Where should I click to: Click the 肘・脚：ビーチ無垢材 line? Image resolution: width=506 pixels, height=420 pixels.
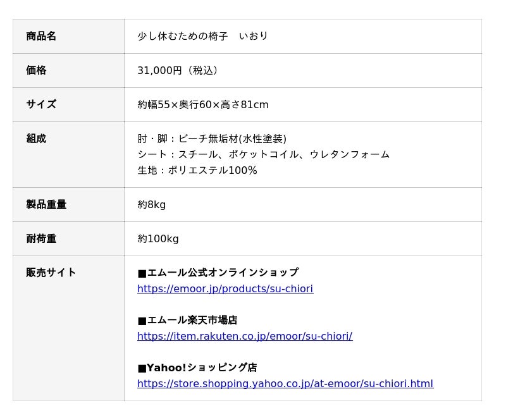tap(212, 139)
